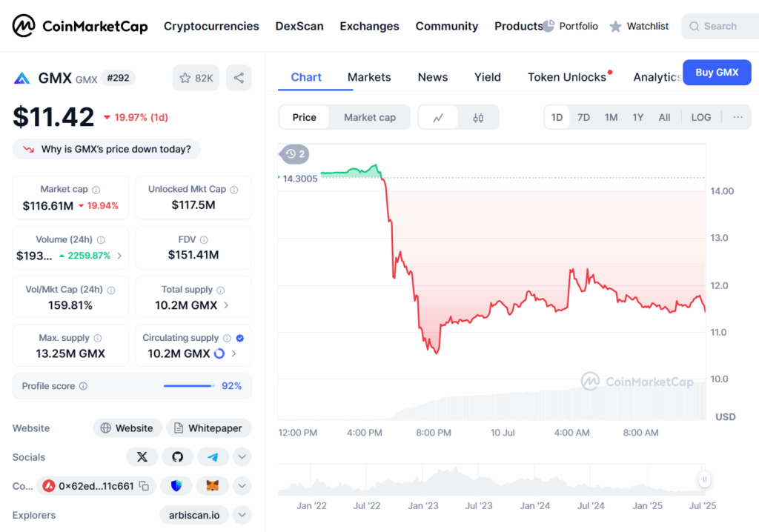759x532 pixels.
Task: Click the timeline range slider handle
Action: tap(704, 479)
